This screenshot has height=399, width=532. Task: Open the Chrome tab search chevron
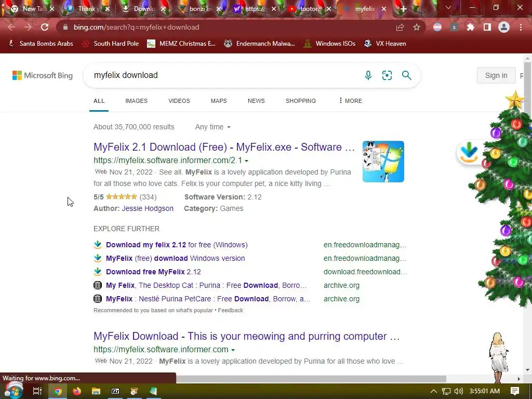point(448,7)
